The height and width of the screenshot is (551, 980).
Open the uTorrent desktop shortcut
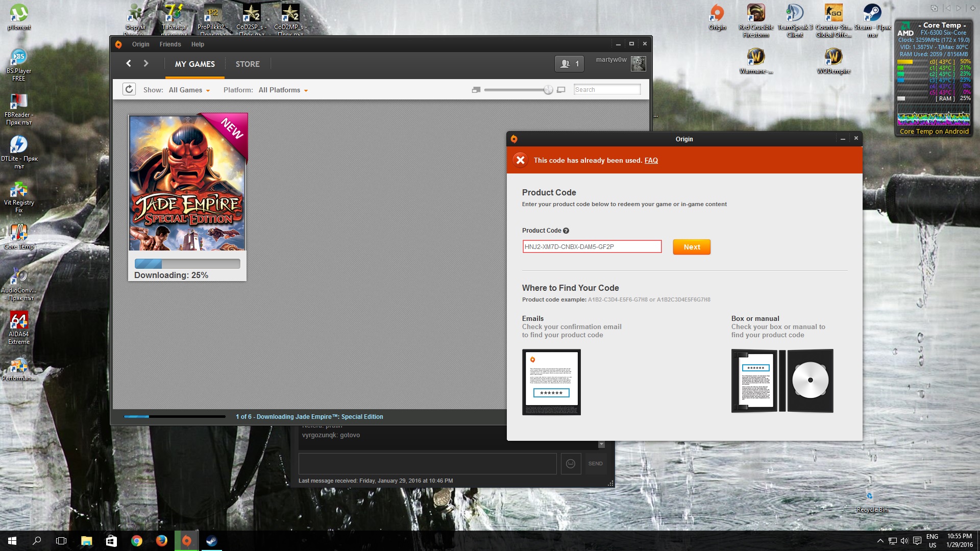[19, 17]
